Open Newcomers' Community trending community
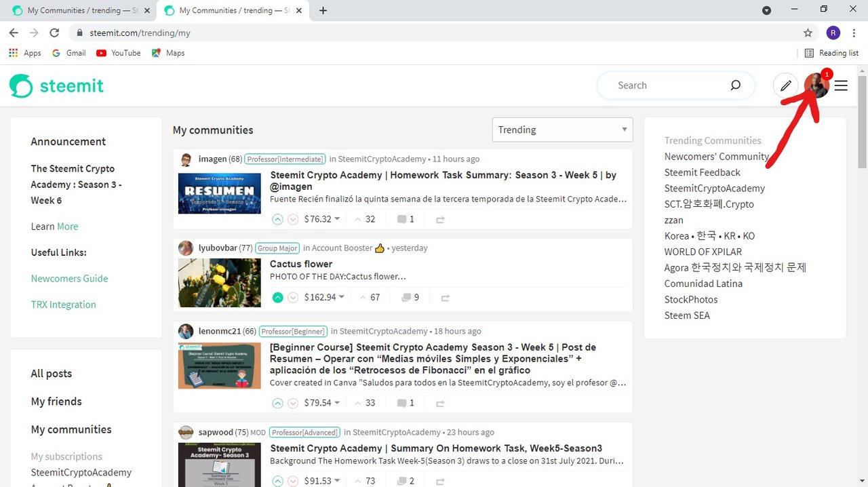Image resolution: width=868 pixels, height=487 pixels. 717,157
